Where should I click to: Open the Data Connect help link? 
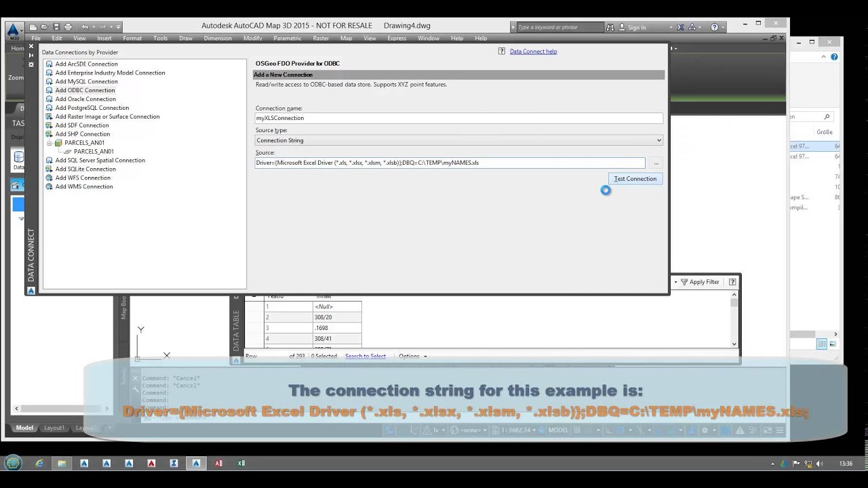click(x=533, y=52)
